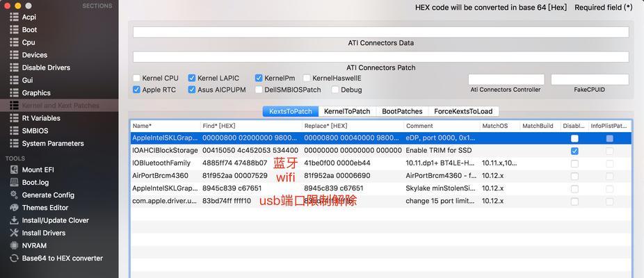This screenshot has width=644, height=278.
Task: Open the Themes Editor icon
Action: pyautogui.click(x=15, y=207)
